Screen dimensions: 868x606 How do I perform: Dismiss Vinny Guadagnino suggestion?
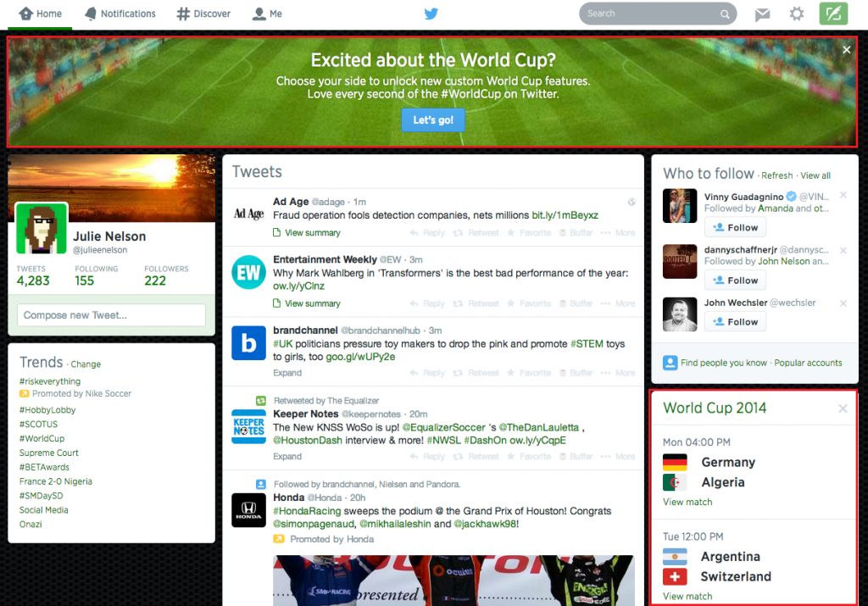pyautogui.click(x=843, y=195)
